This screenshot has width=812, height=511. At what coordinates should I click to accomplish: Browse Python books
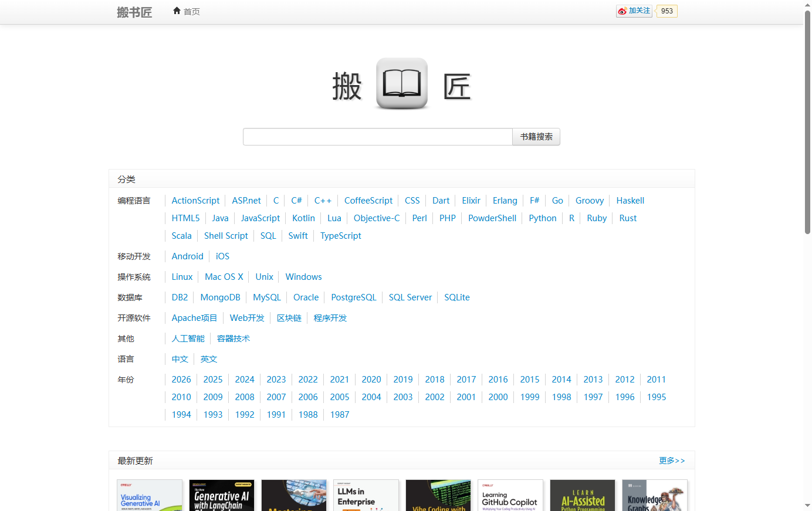pyautogui.click(x=543, y=218)
